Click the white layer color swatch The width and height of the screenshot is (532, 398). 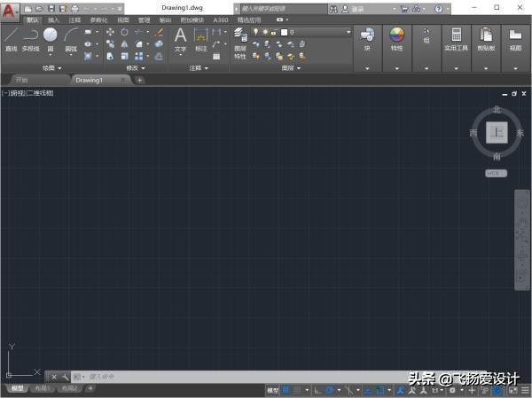285,32
